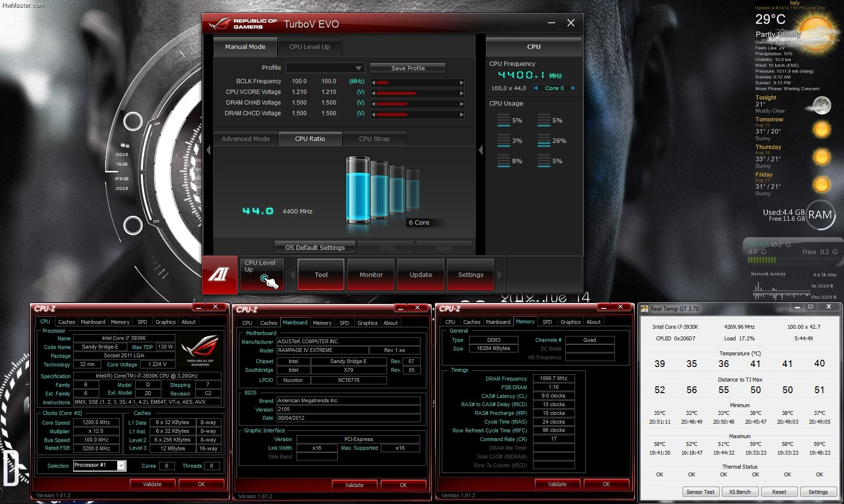Run Sensor Test in Real Temp

tap(700, 492)
